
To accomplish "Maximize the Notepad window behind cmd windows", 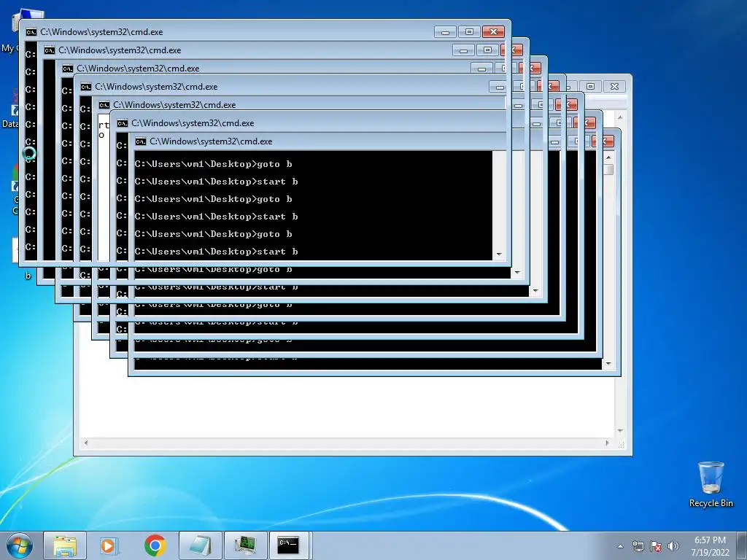I will [590, 86].
